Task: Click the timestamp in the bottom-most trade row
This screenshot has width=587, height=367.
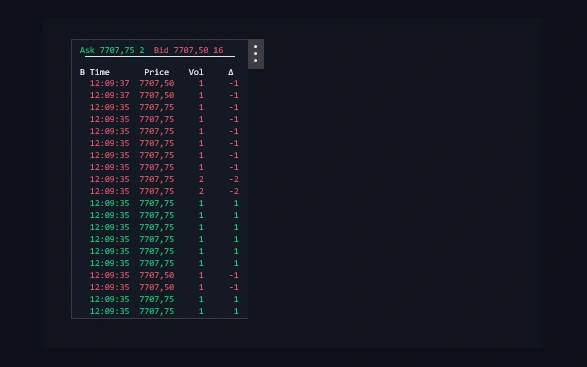Action: pos(109,311)
